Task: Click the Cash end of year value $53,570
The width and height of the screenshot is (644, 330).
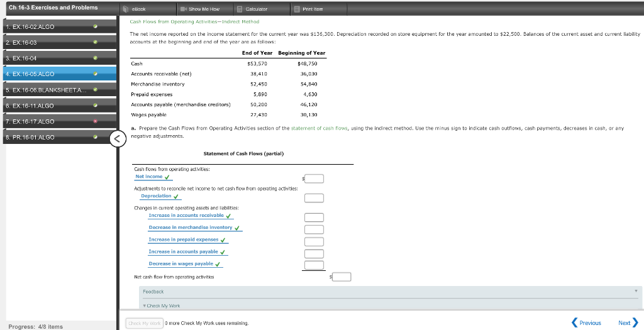Action: pos(257,63)
